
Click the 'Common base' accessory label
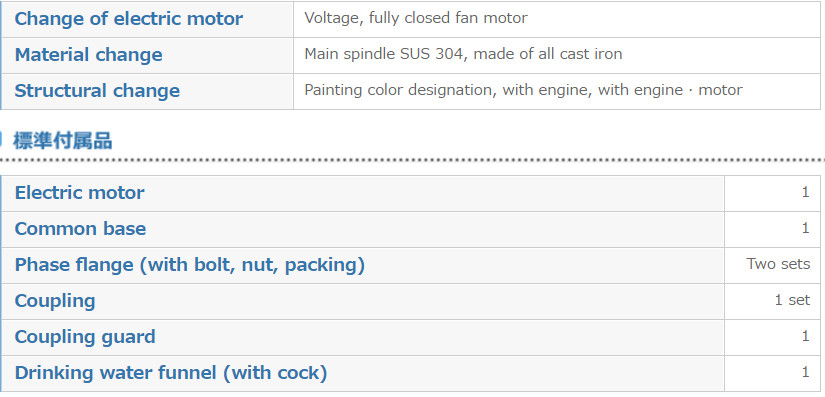point(81,229)
